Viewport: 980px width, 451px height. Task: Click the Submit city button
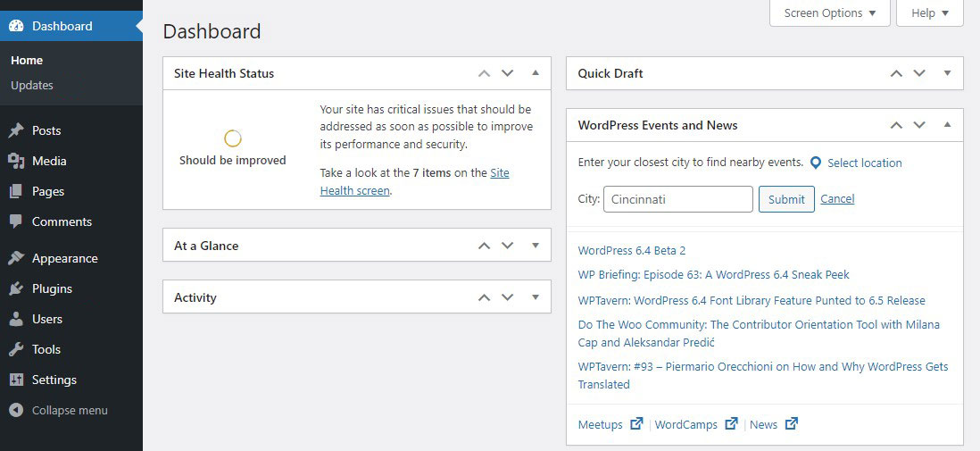tap(786, 199)
